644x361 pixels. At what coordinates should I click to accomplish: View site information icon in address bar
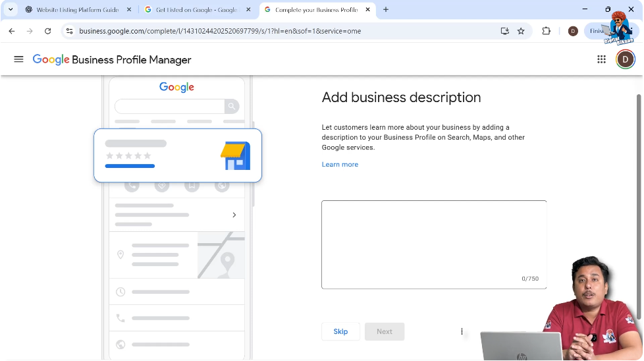[x=69, y=31]
